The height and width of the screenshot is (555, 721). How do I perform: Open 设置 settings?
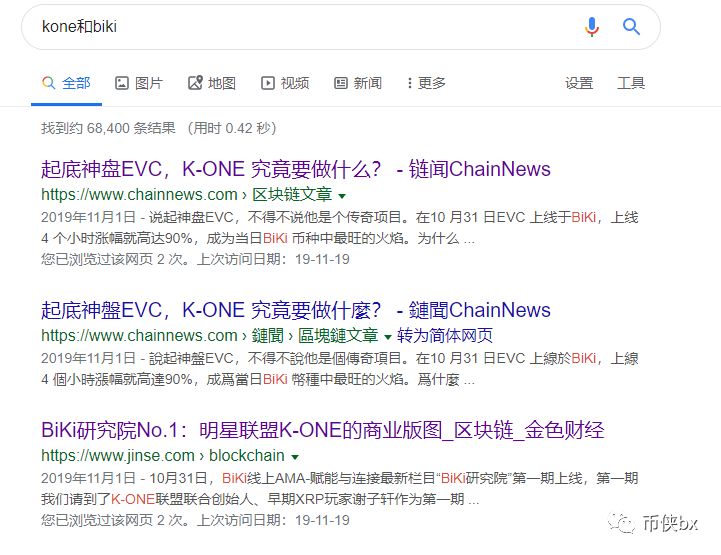tap(579, 83)
